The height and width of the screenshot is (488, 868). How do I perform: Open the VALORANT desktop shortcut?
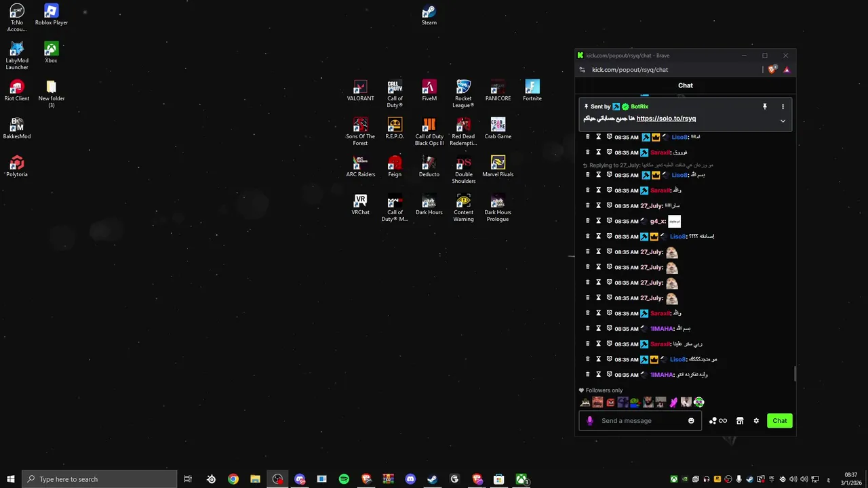tap(360, 91)
